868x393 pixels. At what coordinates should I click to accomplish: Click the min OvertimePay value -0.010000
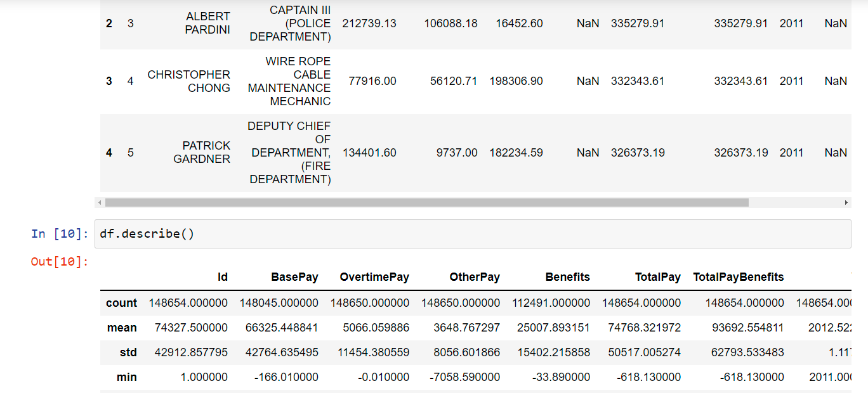(384, 377)
